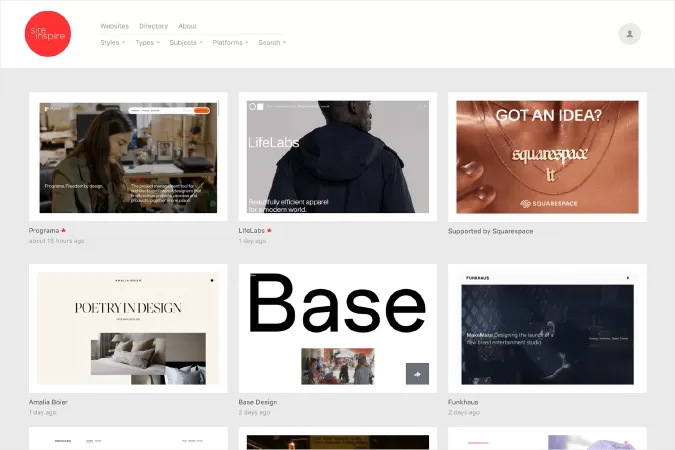Click the Amalia Boier title link
The width and height of the screenshot is (675, 450).
click(x=48, y=402)
